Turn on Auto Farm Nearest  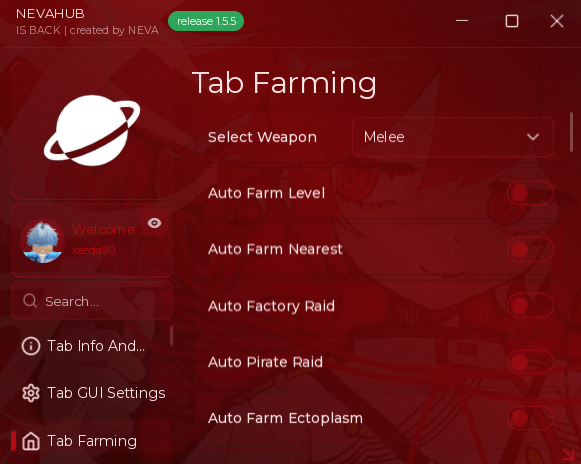(x=530, y=249)
